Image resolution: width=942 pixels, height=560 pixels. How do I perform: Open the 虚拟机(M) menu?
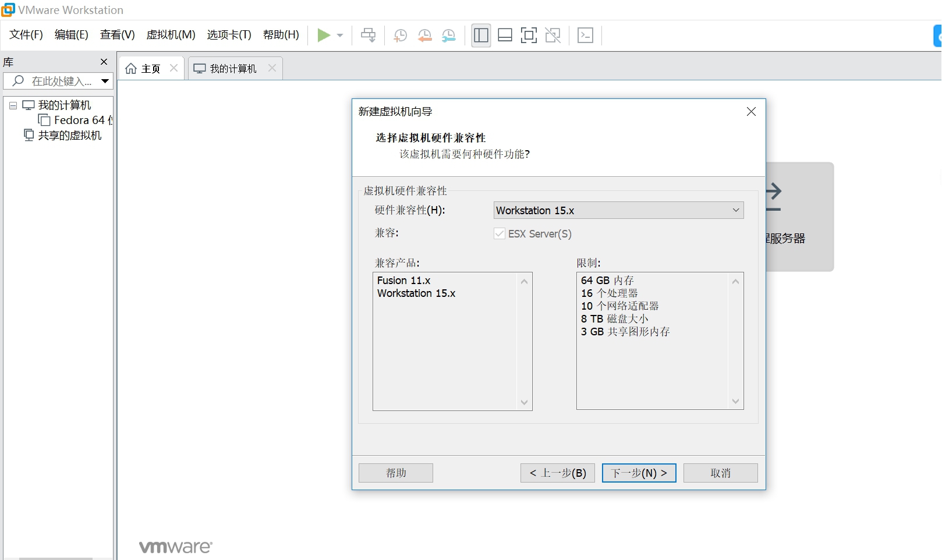(x=171, y=35)
